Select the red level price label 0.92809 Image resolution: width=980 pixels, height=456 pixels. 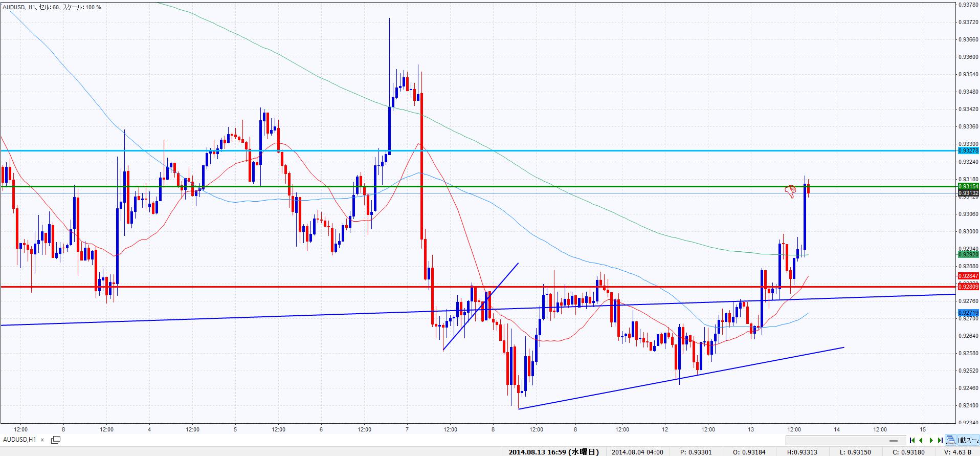pyautogui.click(x=968, y=287)
